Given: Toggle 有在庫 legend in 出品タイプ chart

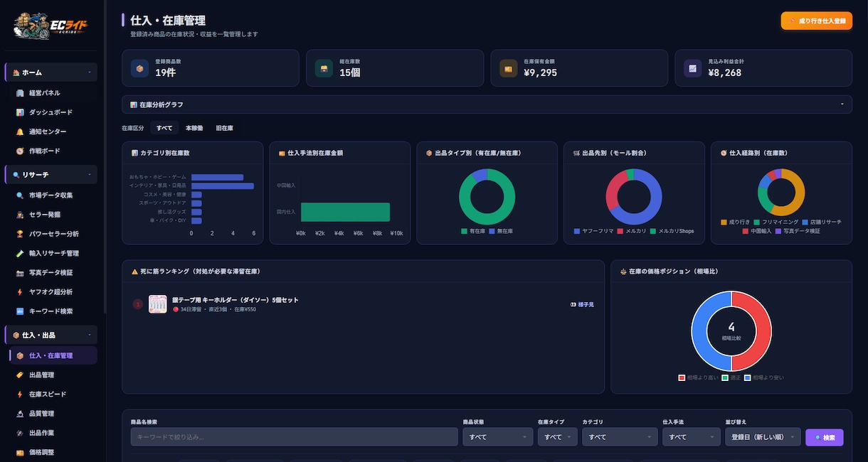Looking at the screenshot, I should pyautogui.click(x=472, y=231).
